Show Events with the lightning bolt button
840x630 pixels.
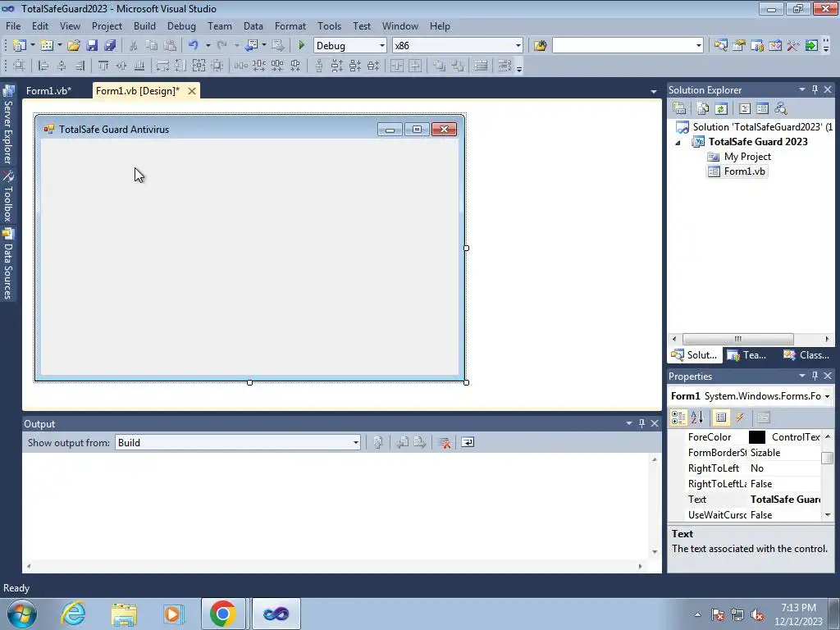pos(739,418)
